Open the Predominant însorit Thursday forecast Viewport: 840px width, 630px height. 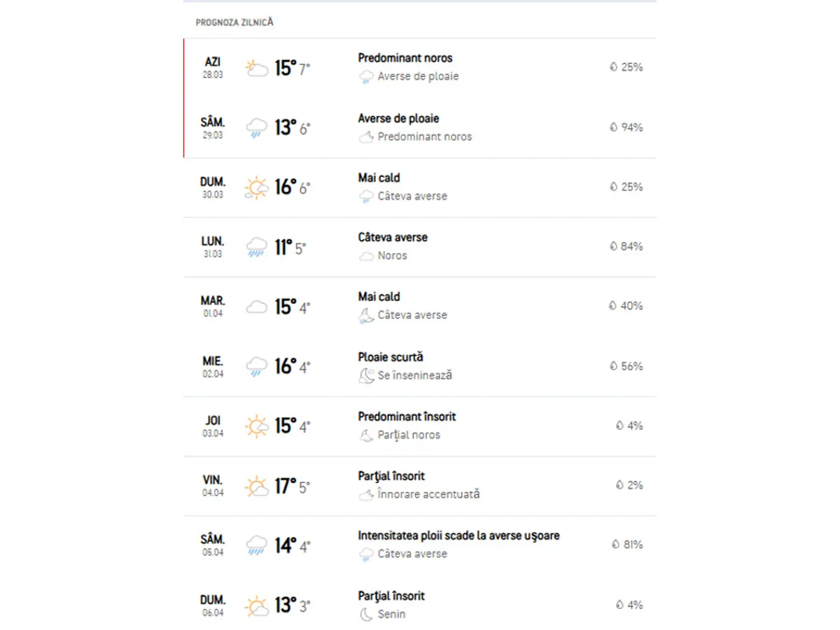coord(407,416)
